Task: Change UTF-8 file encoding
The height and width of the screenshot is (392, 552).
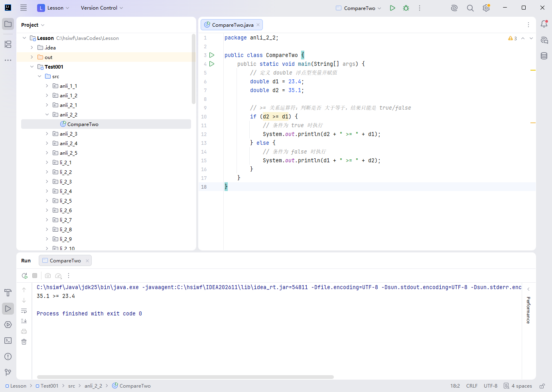Action: 491,386
